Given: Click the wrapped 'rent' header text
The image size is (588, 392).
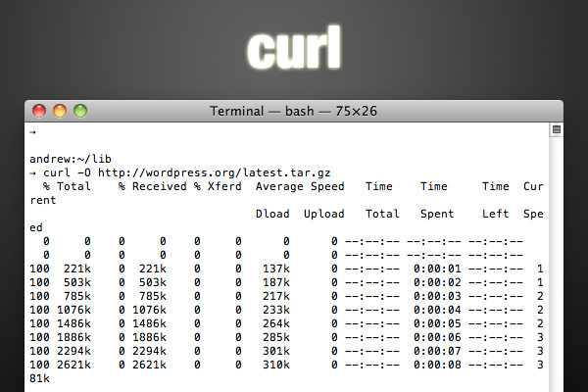Looking at the screenshot, I should (x=43, y=200).
